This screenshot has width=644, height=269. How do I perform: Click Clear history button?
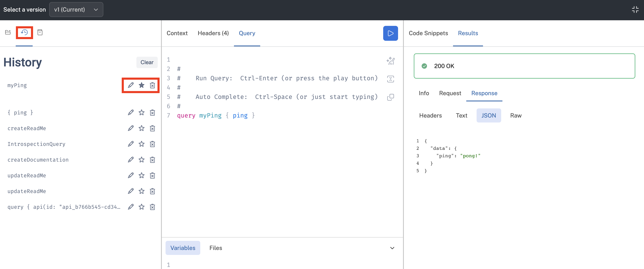pos(147,62)
